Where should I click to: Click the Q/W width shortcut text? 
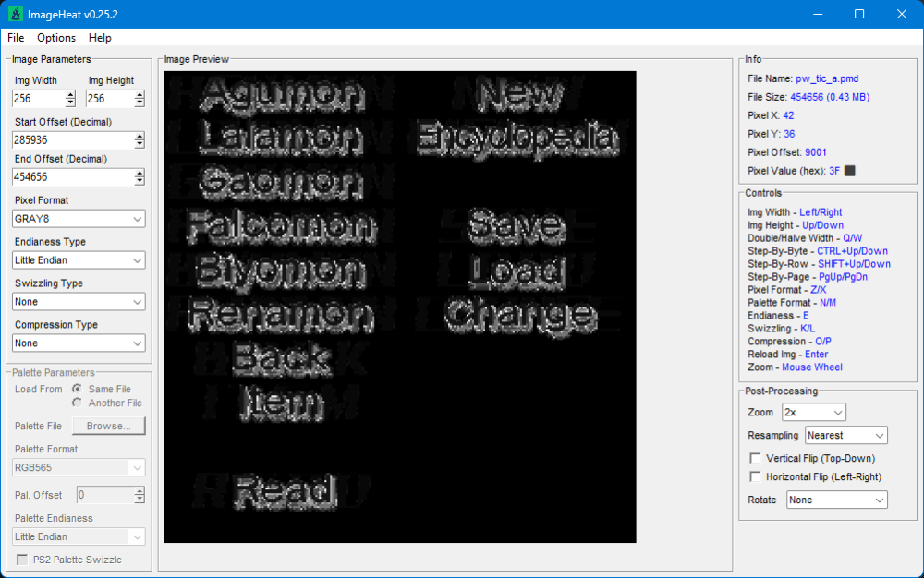pyautogui.click(x=852, y=238)
